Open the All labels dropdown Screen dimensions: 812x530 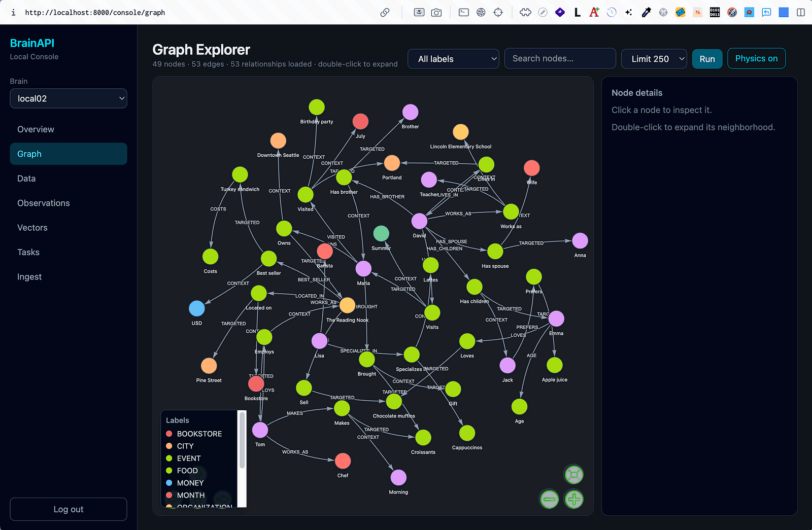pos(454,59)
